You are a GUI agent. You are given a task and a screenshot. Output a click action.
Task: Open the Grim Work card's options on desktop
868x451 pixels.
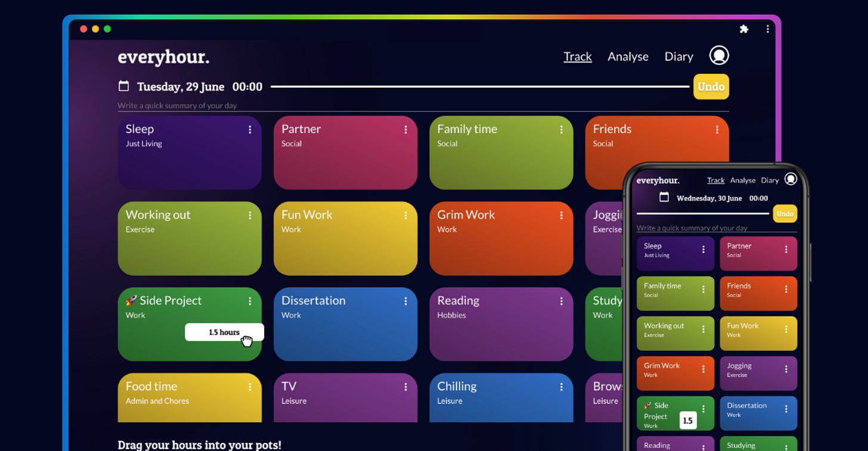561,215
